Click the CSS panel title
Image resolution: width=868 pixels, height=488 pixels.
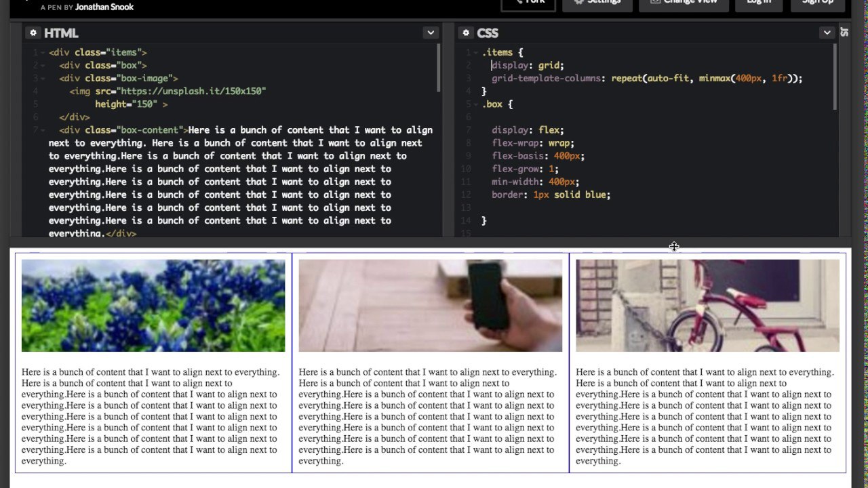488,33
